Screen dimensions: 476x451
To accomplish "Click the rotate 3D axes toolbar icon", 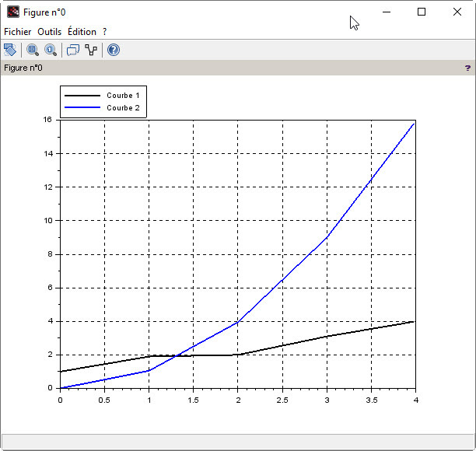I will coord(9,50).
